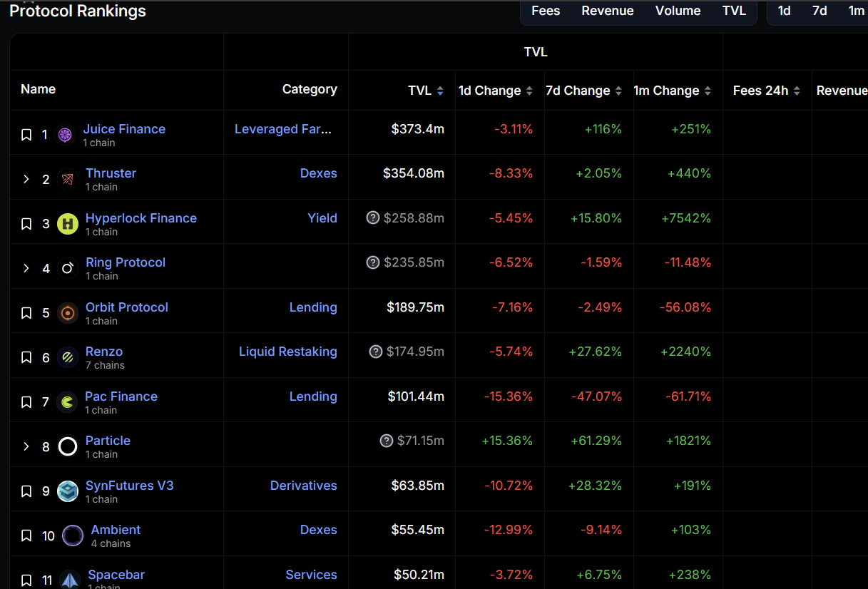Screen dimensions: 868x589
Task: Click Juice Finance logo icon
Action: (65, 135)
